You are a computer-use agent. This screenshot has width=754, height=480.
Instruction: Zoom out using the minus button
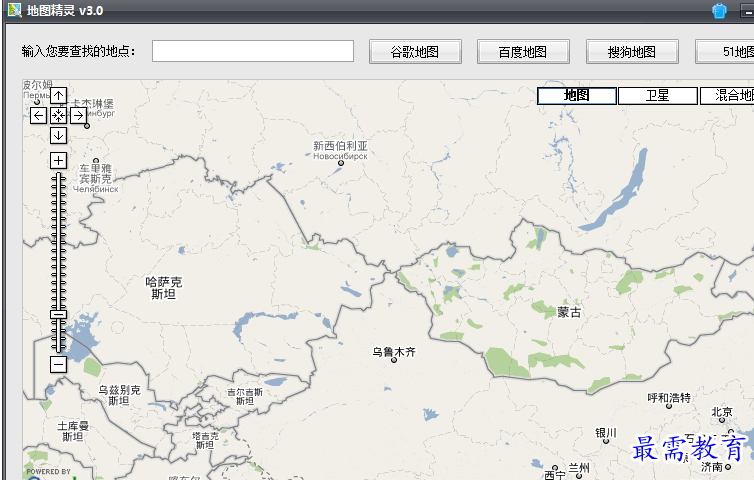point(58,364)
